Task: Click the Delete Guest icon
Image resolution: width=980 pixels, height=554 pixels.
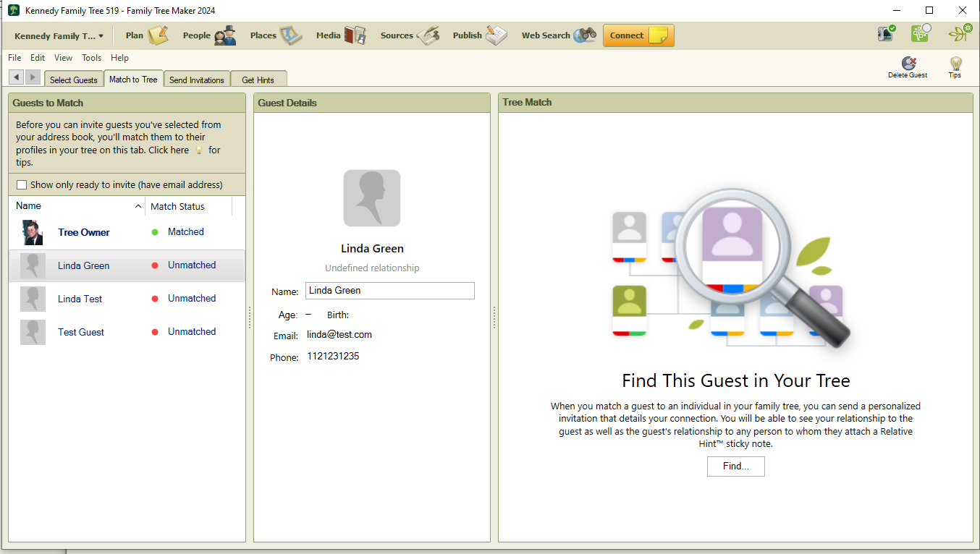Action: tap(908, 64)
